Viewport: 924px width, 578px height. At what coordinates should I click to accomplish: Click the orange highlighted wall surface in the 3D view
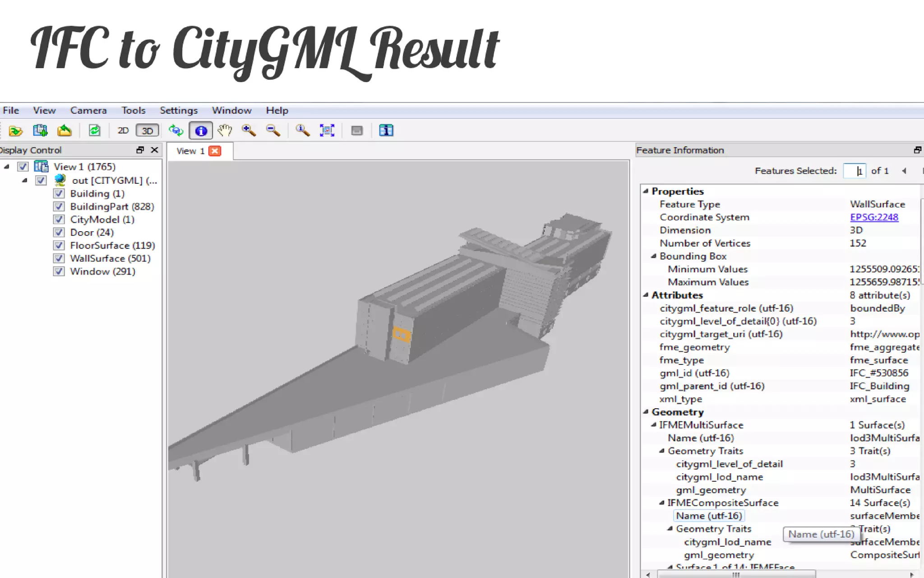coord(401,335)
